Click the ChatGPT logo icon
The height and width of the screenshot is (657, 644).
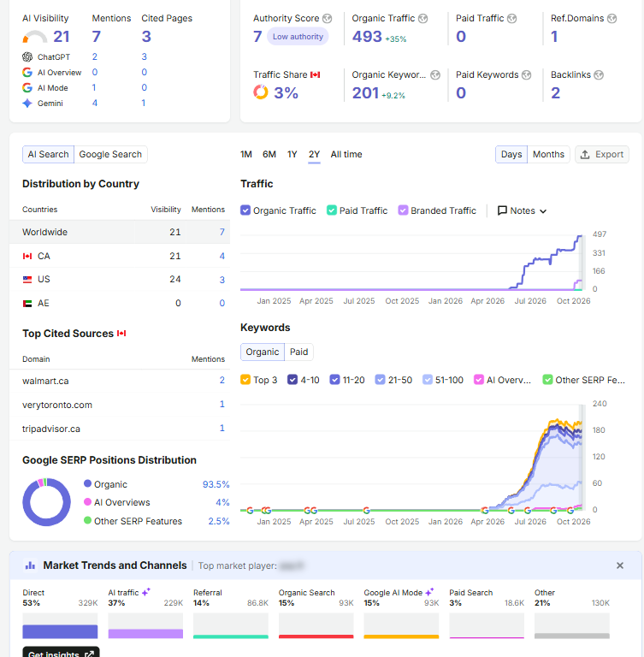point(27,57)
